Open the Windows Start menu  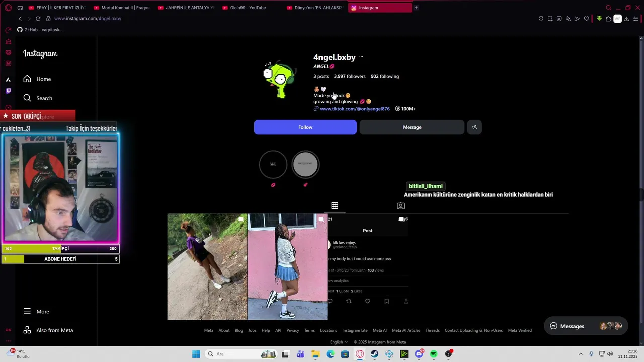point(196,354)
